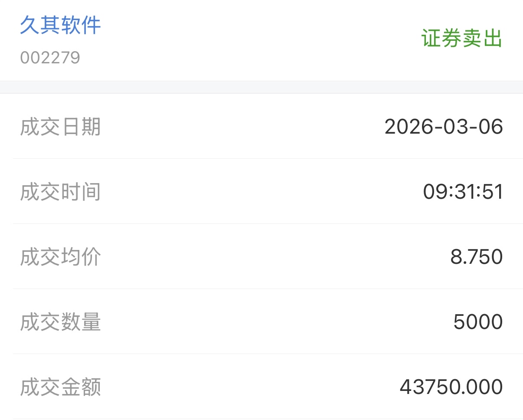523x420 pixels.
Task: Select the 成交金额 label
Action: 60,387
